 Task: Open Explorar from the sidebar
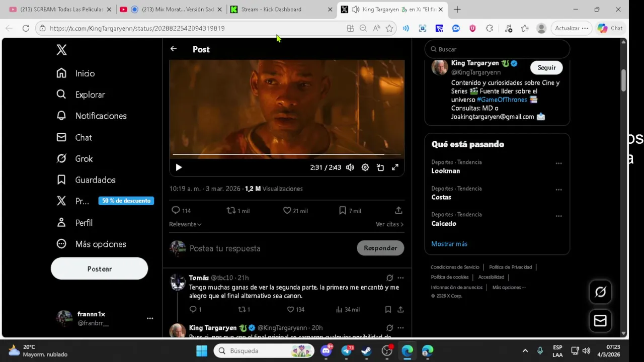tap(80, 95)
